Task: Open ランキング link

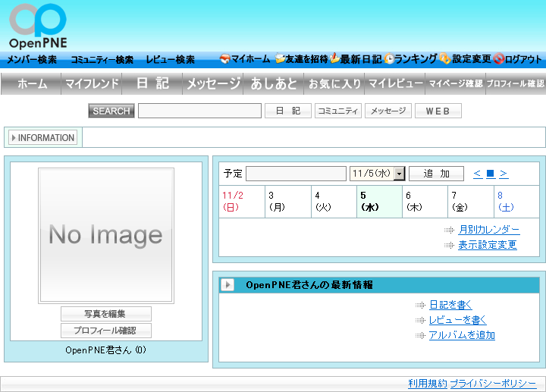Action: point(416,59)
